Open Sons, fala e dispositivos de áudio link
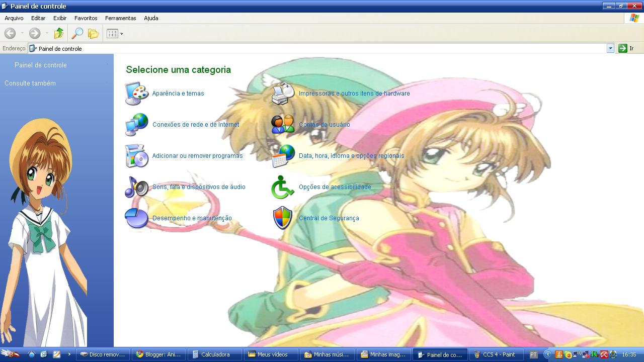Viewport: 644px width, 362px height. coord(199,187)
